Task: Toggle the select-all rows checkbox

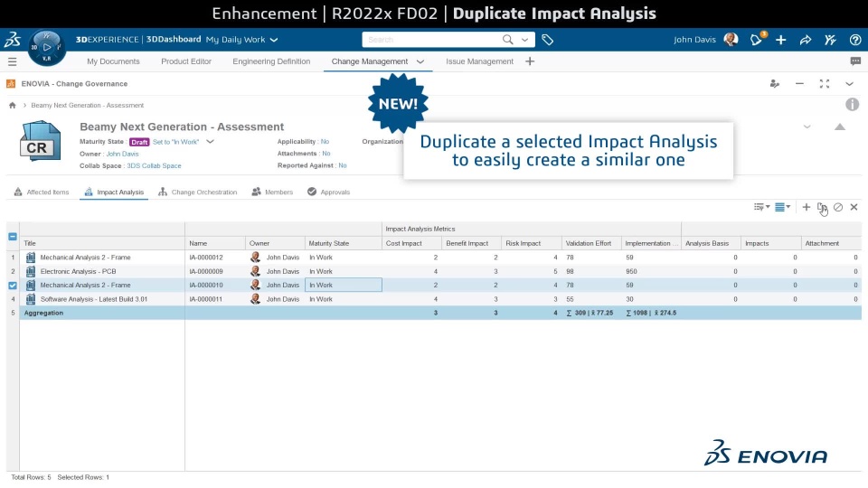Action: (13, 236)
